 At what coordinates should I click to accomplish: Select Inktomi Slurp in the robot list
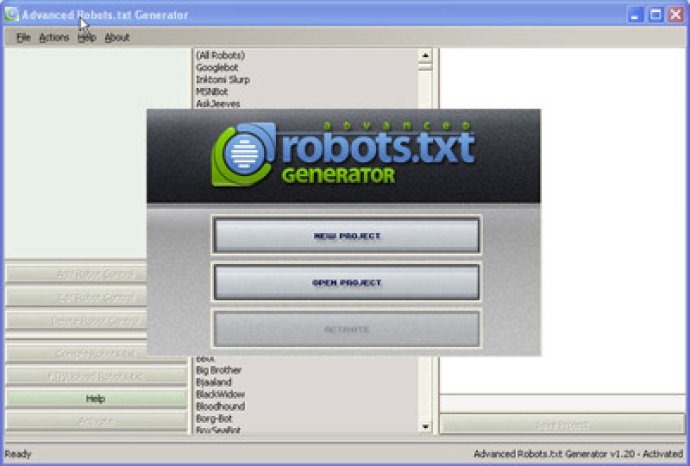point(223,80)
